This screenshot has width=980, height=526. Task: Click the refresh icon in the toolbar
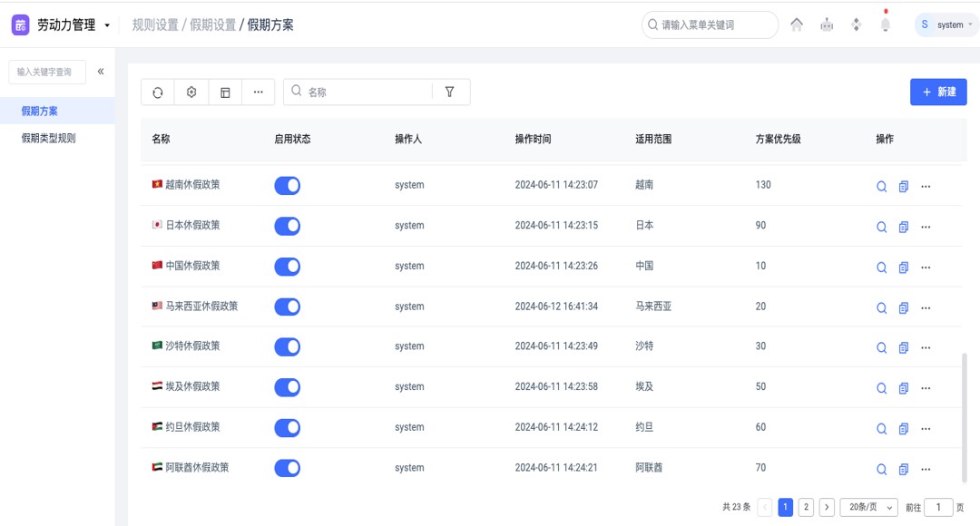click(158, 93)
